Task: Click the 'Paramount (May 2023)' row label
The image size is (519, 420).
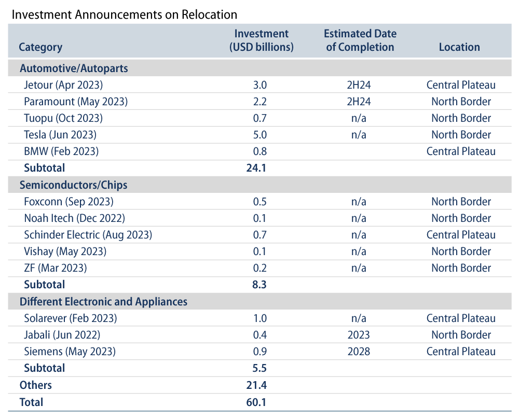Action: pyautogui.click(x=76, y=102)
